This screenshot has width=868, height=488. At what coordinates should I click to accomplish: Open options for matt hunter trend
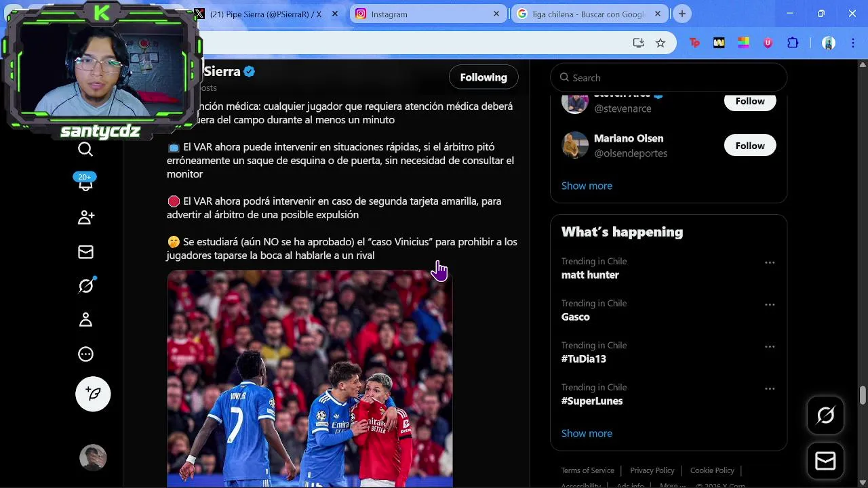[x=770, y=262]
